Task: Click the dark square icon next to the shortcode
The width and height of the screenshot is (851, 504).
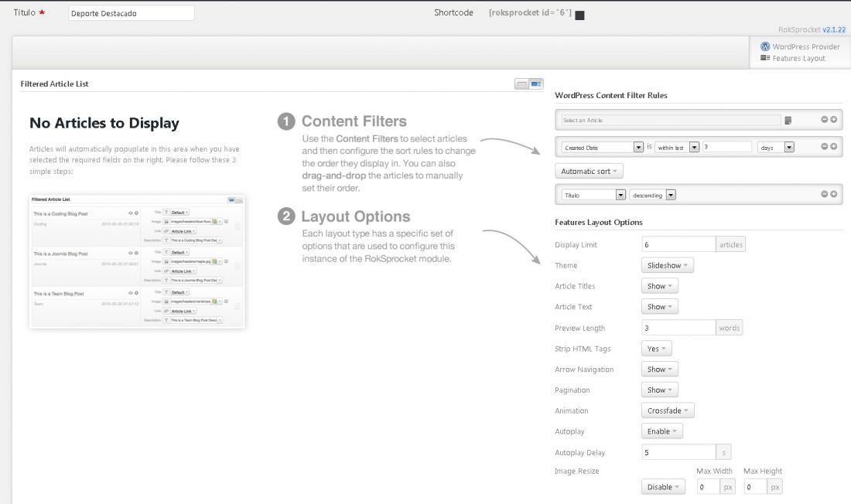Action: click(579, 15)
